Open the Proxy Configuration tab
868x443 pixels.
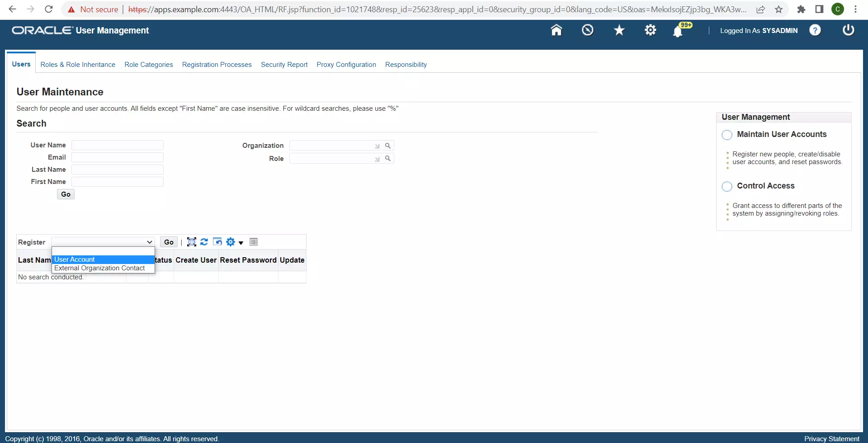point(346,65)
